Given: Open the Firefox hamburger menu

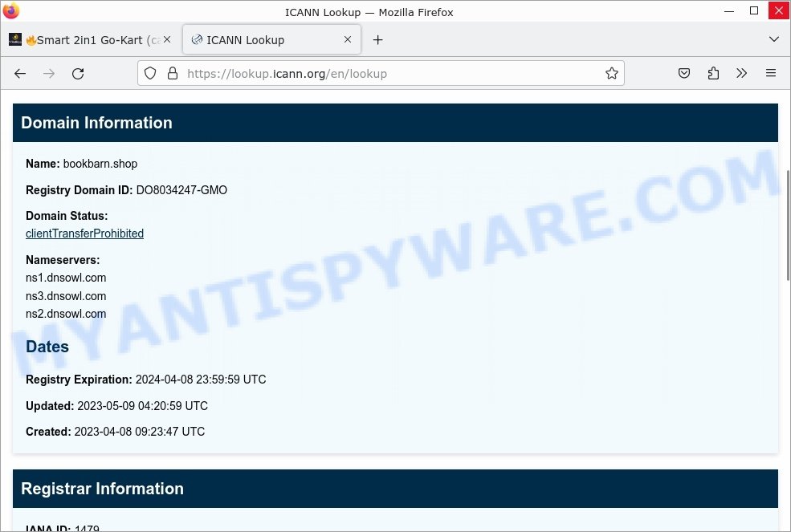Looking at the screenshot, I should (x=771, y=74).
